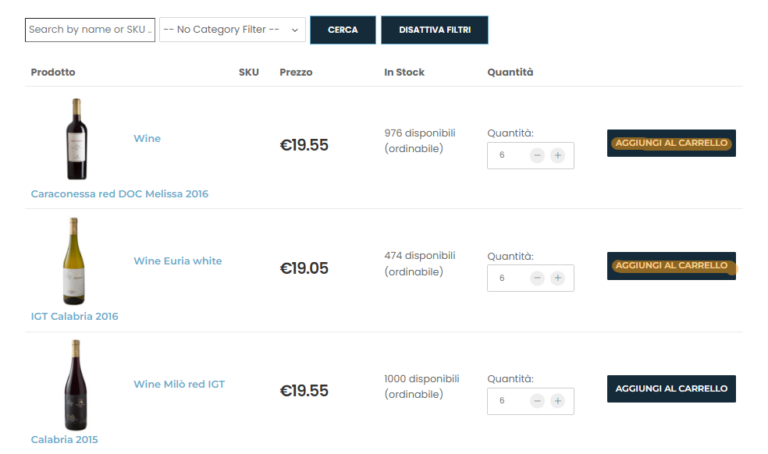Open Caraconessa red DOC Melissa 2016 link

point(120,193)
